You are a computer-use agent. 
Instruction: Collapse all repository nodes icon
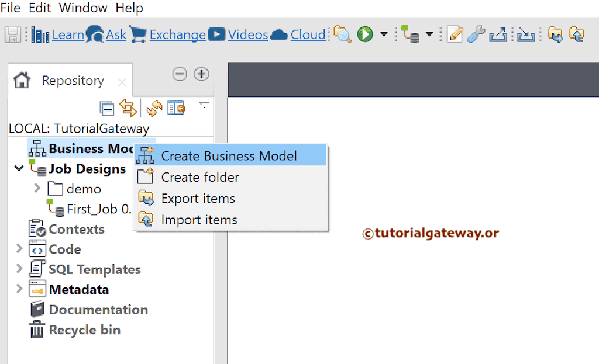107,108
